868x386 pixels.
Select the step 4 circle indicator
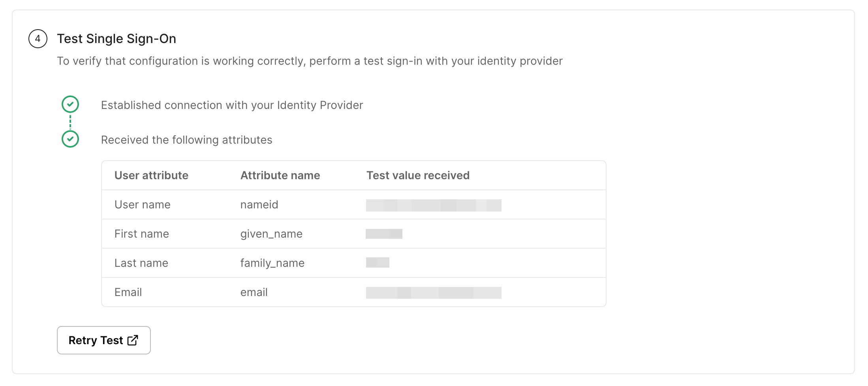pos(38,39)
